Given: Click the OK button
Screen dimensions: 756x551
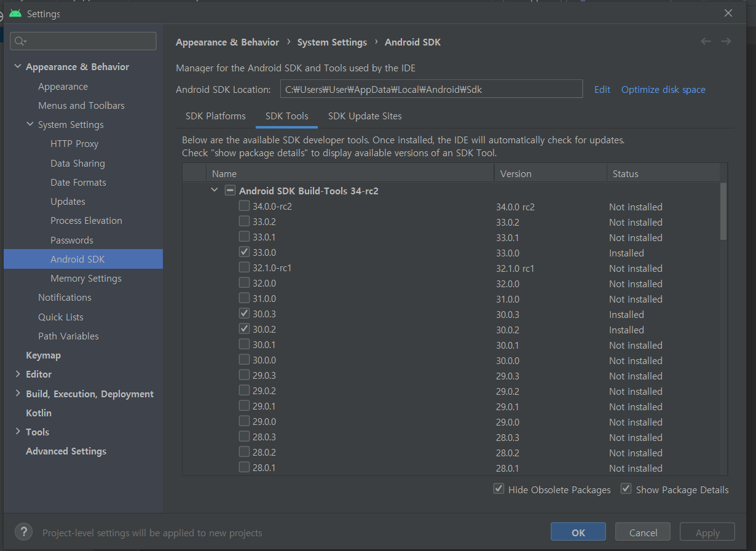Looking at the screenshot, I should click(x=578, y=533).
